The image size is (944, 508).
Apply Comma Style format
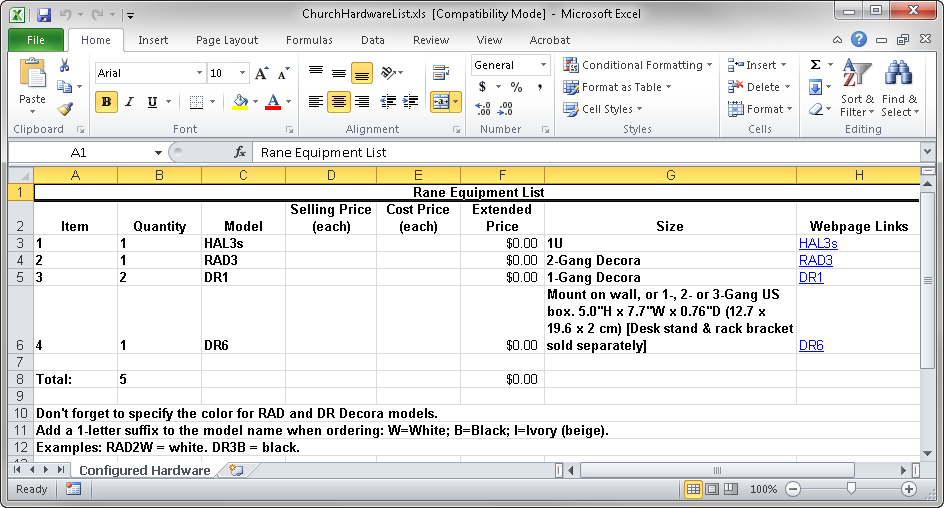pos(540,87)
